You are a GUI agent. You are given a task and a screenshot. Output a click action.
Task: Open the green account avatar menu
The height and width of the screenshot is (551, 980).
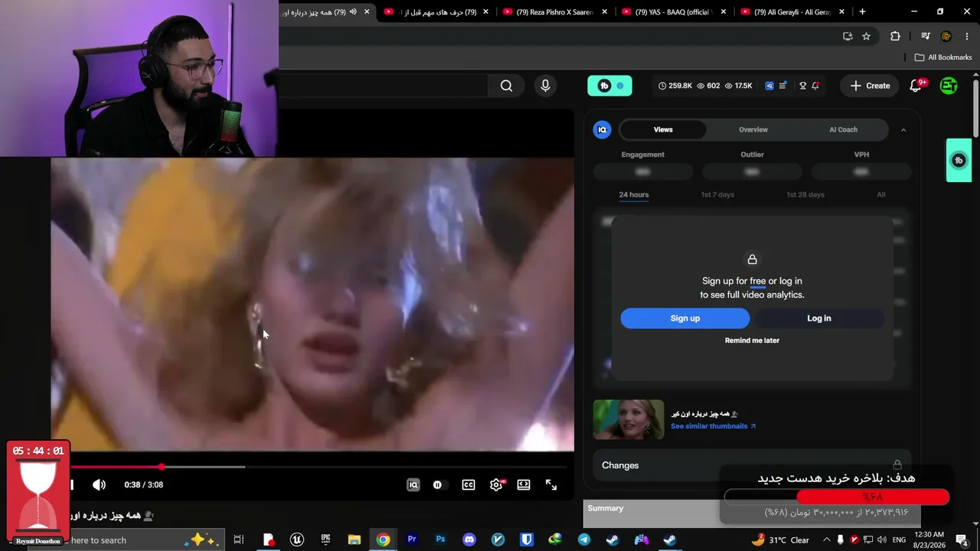click(x=949, y=86)
